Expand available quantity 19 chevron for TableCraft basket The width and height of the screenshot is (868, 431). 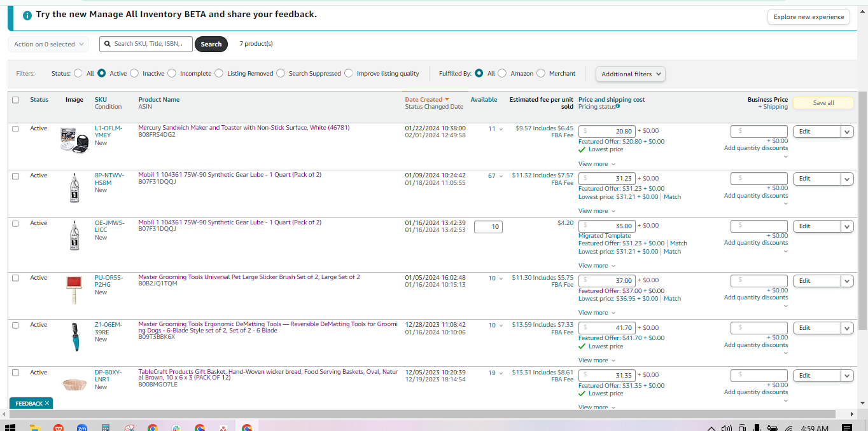500,373
